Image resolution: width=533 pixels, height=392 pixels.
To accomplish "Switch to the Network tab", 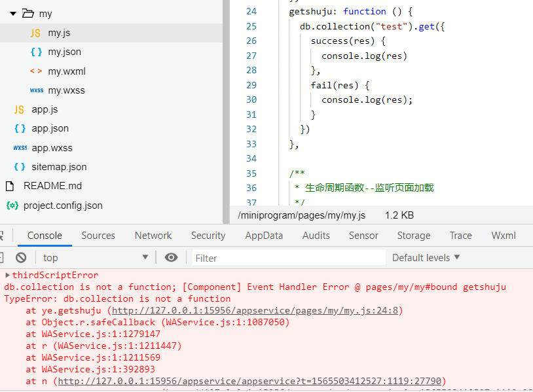I will point(153,236).
